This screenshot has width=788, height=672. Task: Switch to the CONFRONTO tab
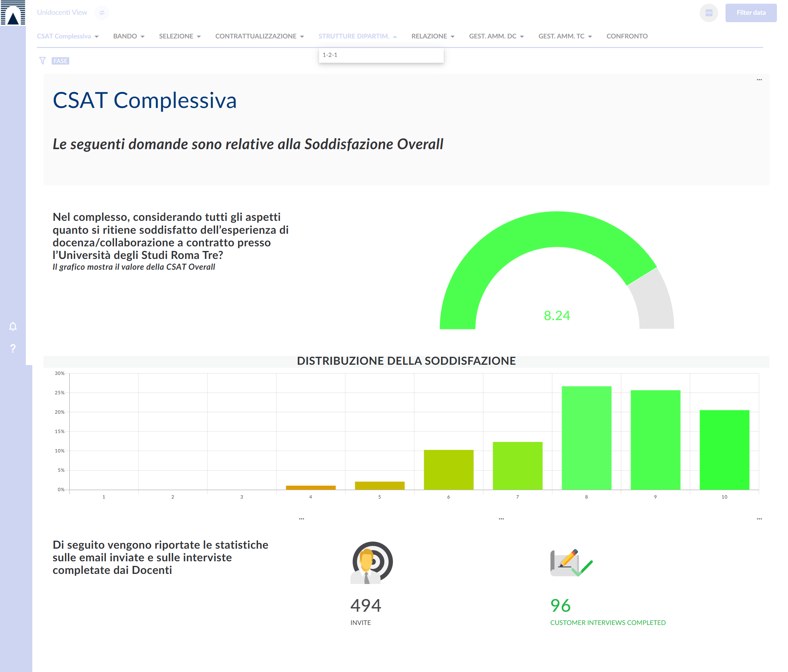[x=627, y=36]
